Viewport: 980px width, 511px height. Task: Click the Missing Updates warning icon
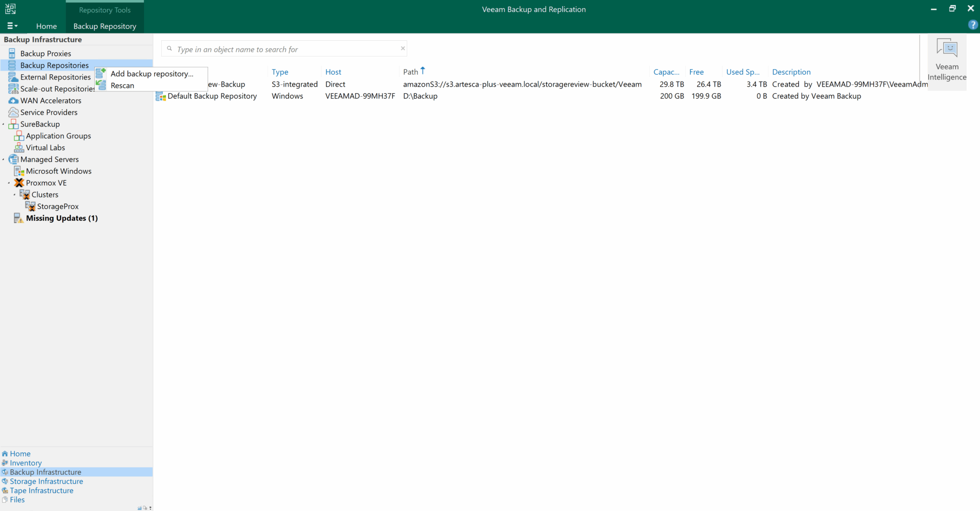coord(19,218)
